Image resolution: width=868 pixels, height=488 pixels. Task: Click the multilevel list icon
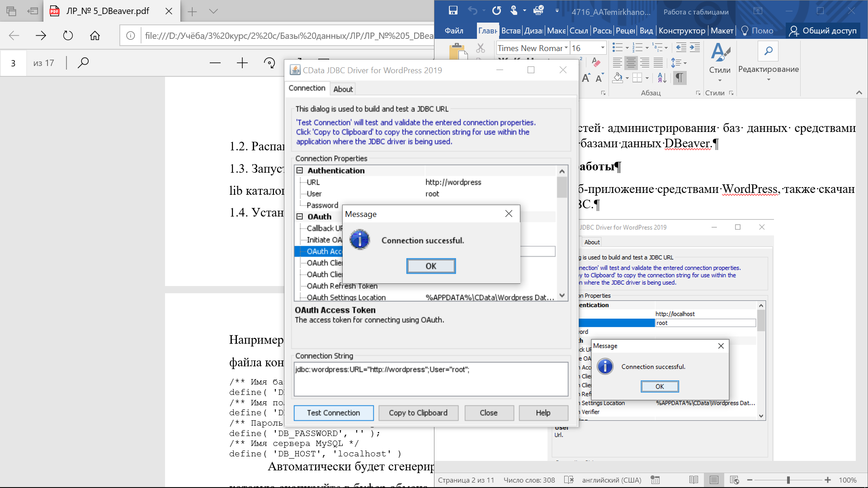click(x=658, y=47)
